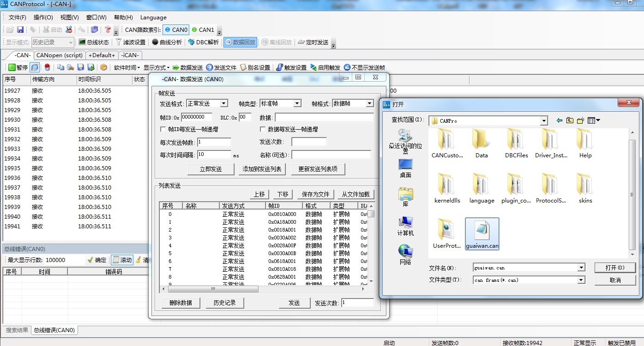Select CAN1 channel index
The image size is (644, 346).
coord(203,30)
